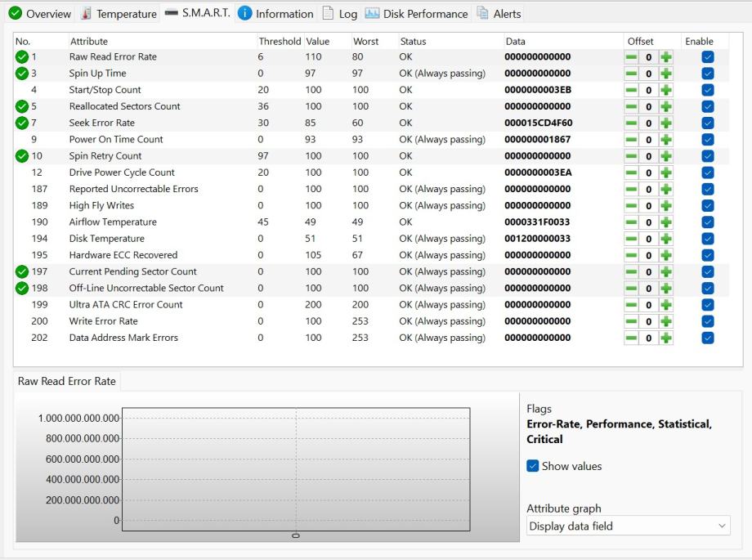This screenshot has height=560, width=752.
Task: Increase offset for Start/Stop Count
Action: pos(665,90)
